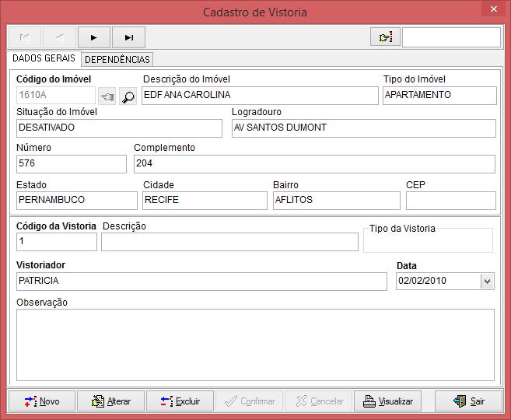Screen dimensions: 511x420
Task: Click the vistoria Descrição input field
Action: [229, 242]
